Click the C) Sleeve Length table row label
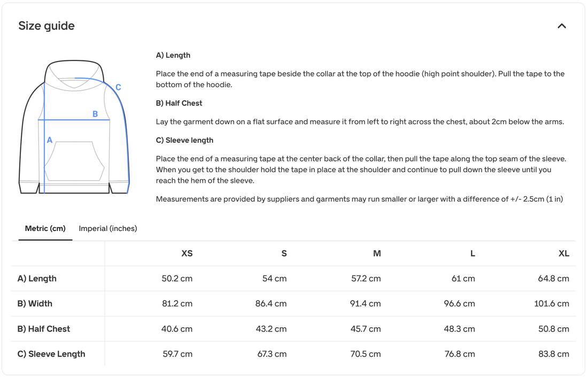The image size is (588, 377). tap(51, 354)
